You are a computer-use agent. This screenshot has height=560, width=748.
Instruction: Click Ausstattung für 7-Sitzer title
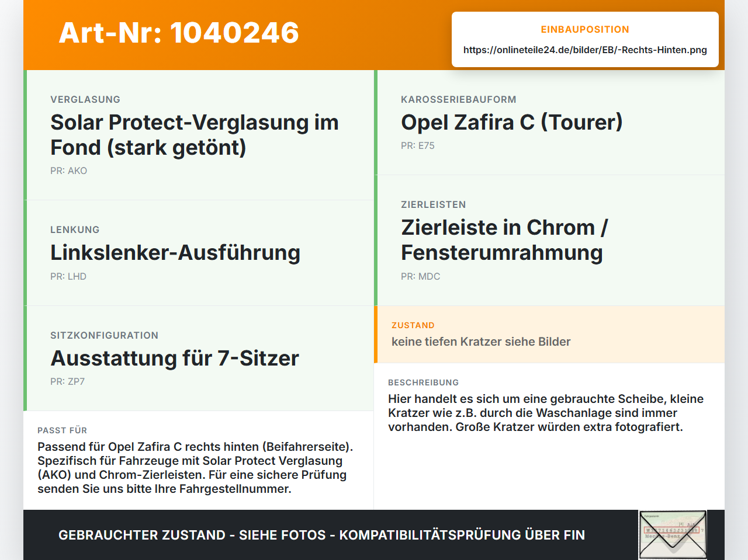coord(175,358)
